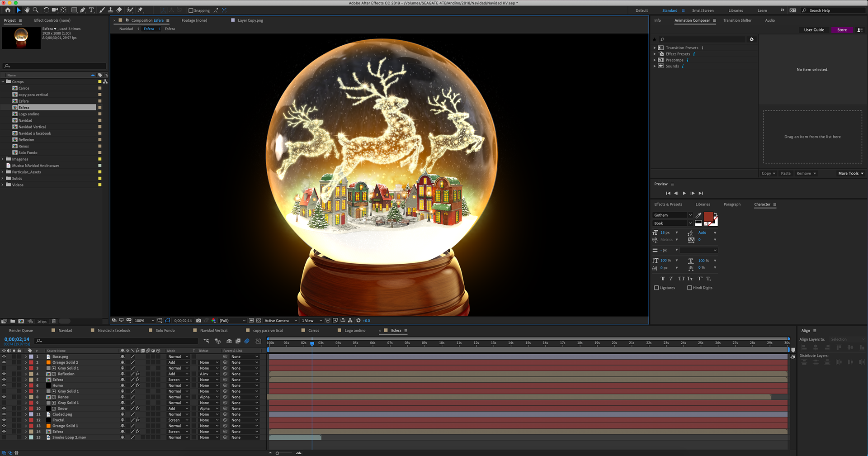Viewport: 868px width, 456px height.
Task: Switch to the Paragraph tab
Action: [x=732, y=204]
